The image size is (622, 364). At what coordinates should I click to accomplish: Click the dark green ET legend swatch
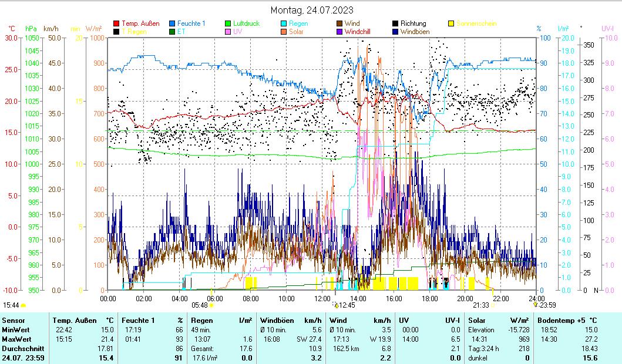[x=173, y=32]
